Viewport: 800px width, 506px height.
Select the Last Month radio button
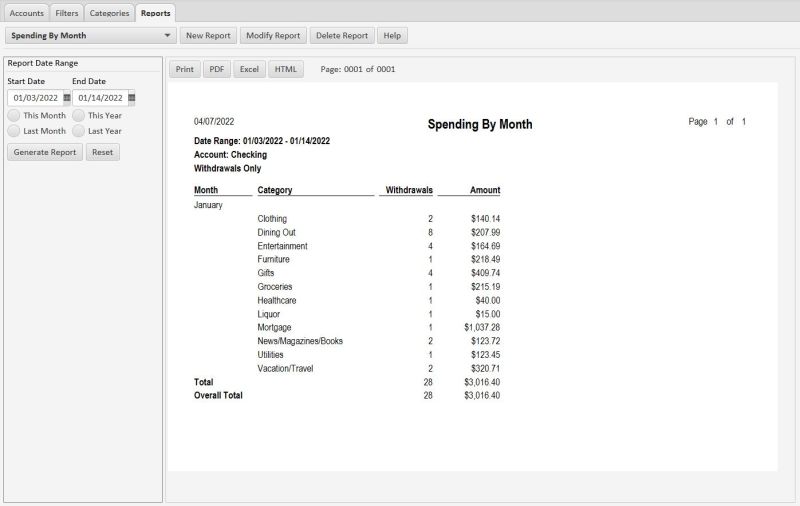pyautogui.click(x=14, y=131)
